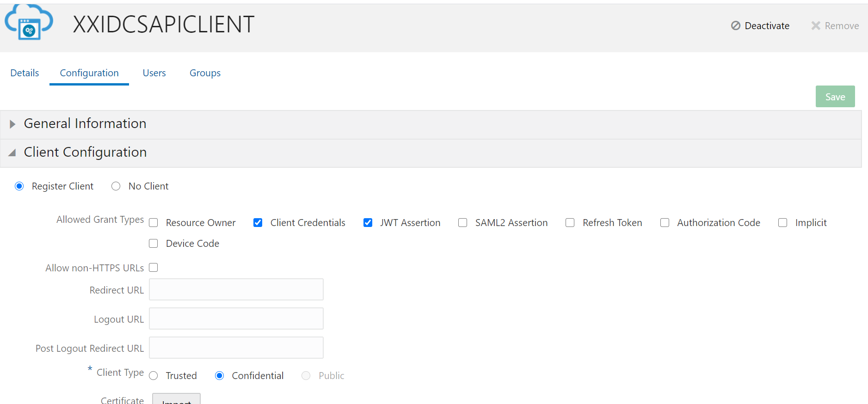The height and width of the screenshot is (404, 868).
Task: Click the Certificate label
Action: click(123, 400)
